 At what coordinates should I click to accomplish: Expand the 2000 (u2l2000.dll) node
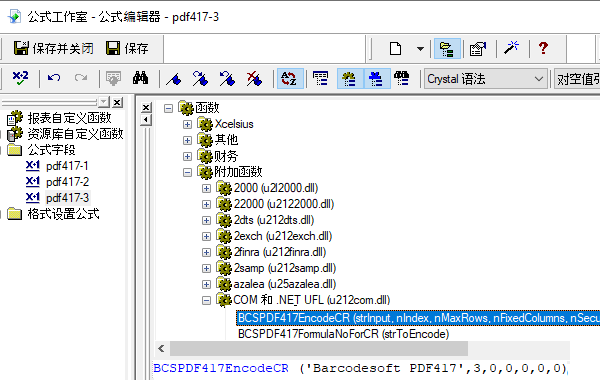(x=206, y=188)
